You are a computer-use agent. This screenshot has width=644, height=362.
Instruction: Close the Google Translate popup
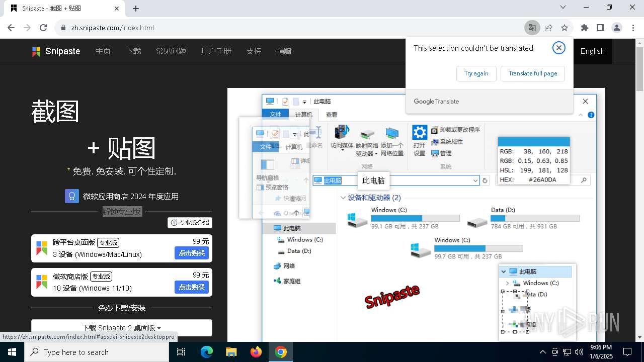tap(558, 48)
